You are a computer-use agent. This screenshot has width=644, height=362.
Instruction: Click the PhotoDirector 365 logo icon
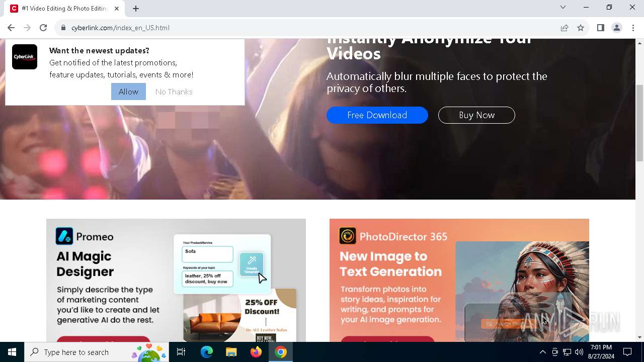pos(348,236)
